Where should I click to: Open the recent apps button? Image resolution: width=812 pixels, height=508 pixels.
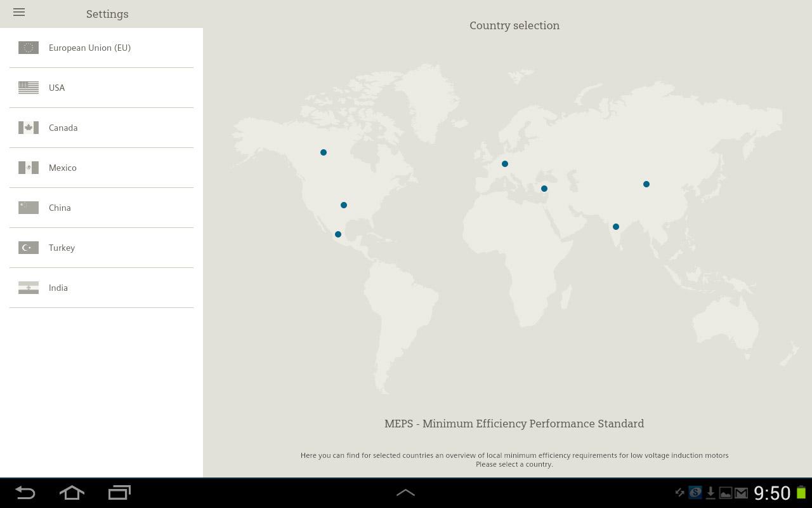point(119,493)
